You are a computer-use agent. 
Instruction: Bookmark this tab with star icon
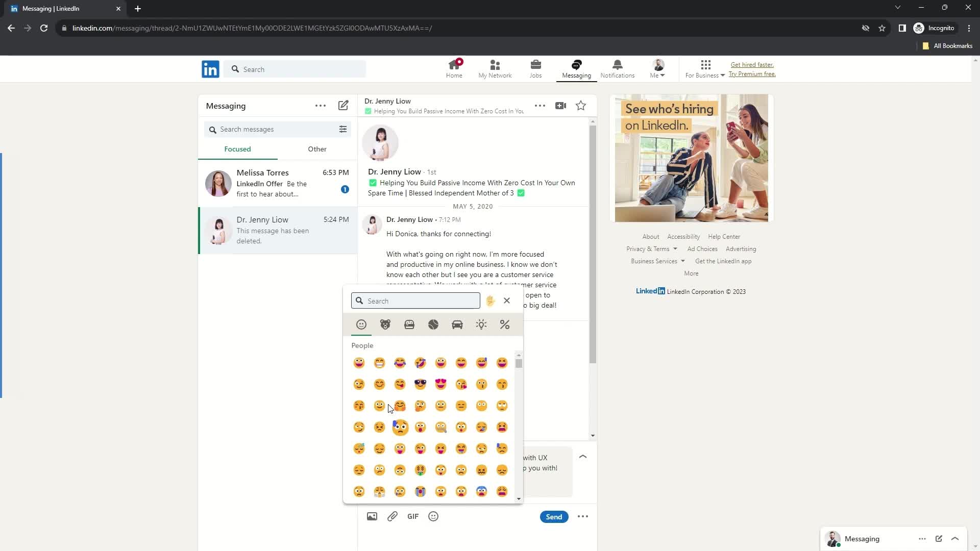881,28
